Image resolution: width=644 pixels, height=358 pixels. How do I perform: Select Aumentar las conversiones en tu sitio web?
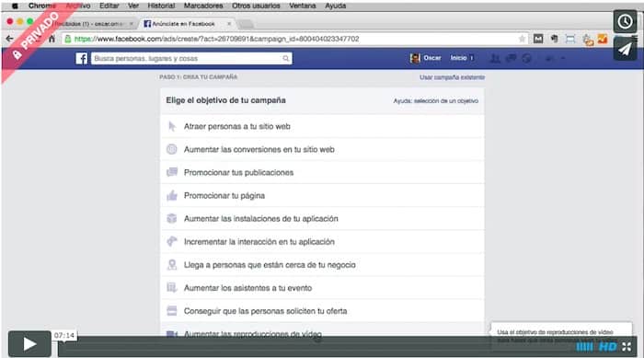pos(322,150)
